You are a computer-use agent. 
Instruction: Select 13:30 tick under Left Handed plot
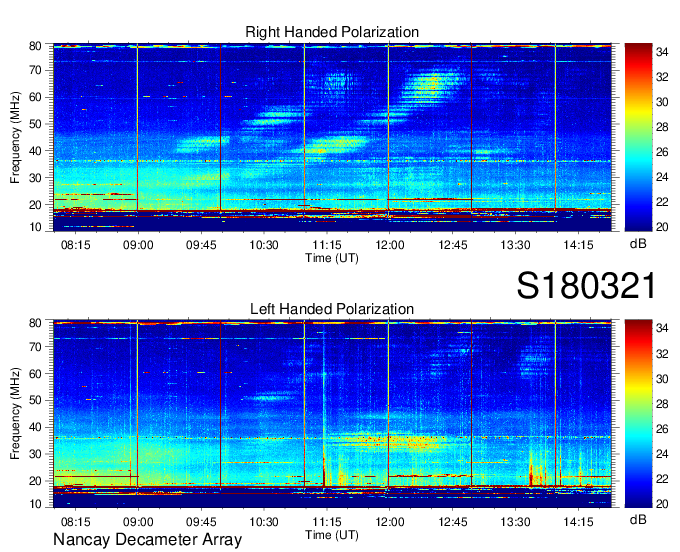pyautogui.click(x=515, y=521)
